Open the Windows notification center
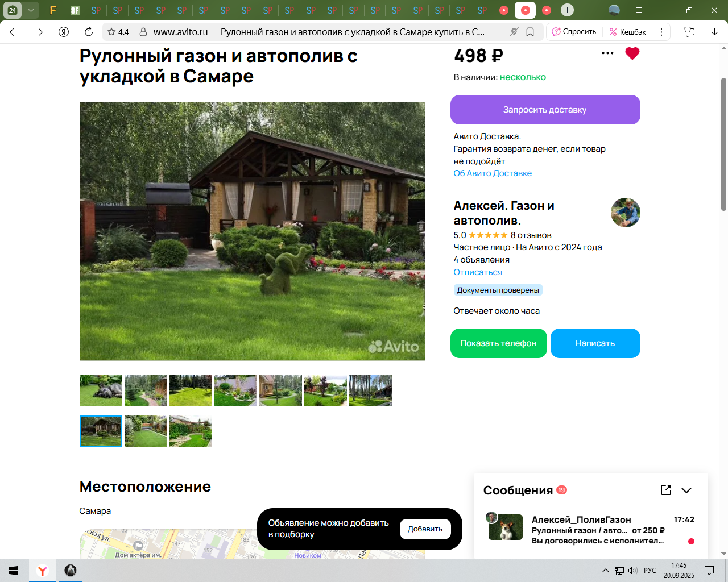 pos(709,571)
